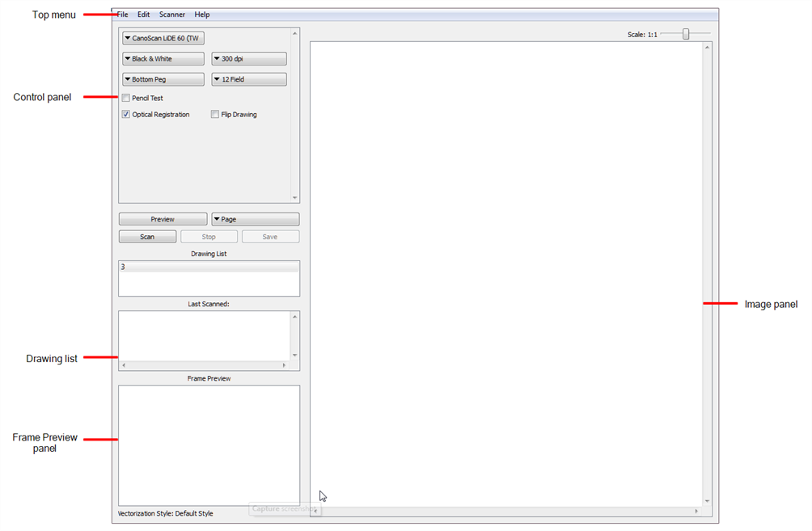This screenshot has height=531, width=812.
Task: Click the Preview button
Action: [x=163, y=218]
